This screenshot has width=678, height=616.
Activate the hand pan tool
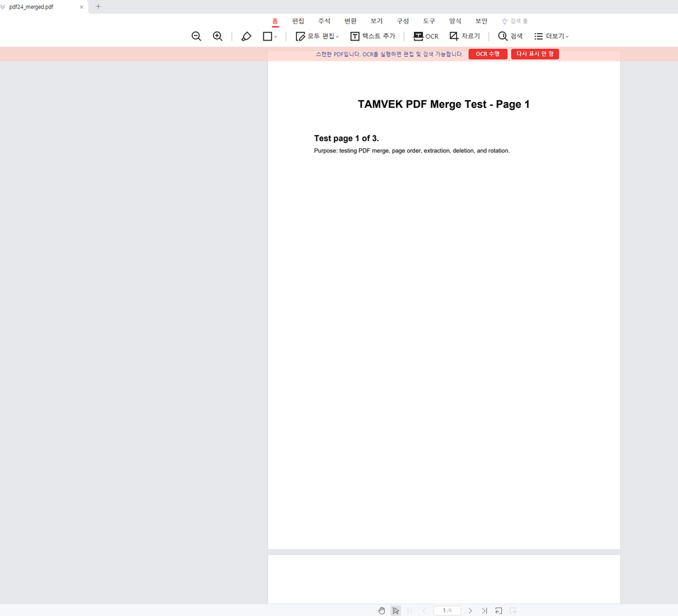381,611
